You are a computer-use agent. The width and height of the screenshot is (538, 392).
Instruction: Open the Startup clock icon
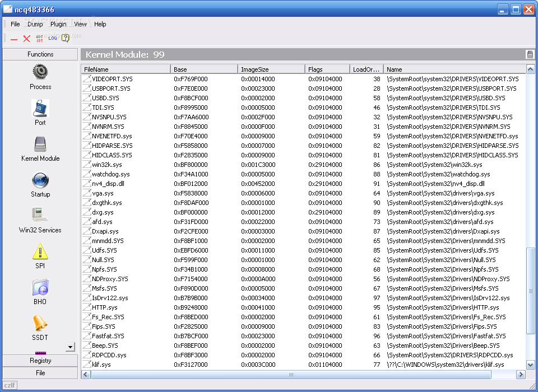(40, 180)
